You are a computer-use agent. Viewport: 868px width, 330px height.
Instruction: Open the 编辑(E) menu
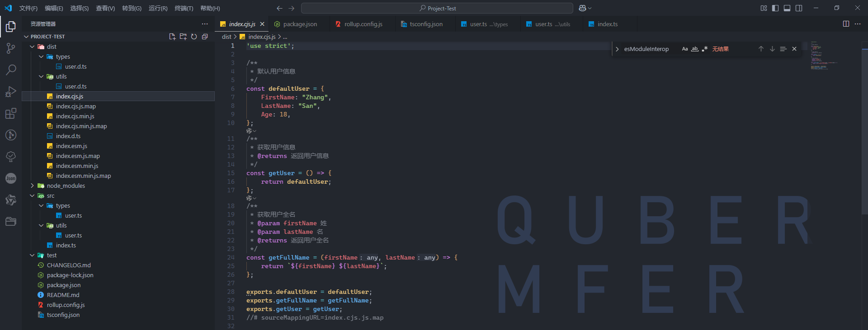pyautogui.click(x=54, y=8)
